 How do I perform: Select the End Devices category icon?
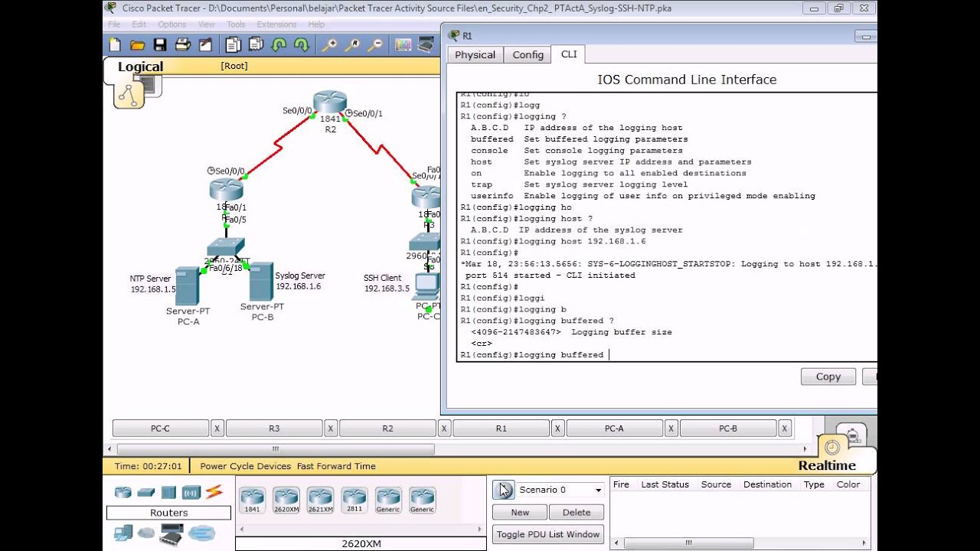click(x=123, y=533)
